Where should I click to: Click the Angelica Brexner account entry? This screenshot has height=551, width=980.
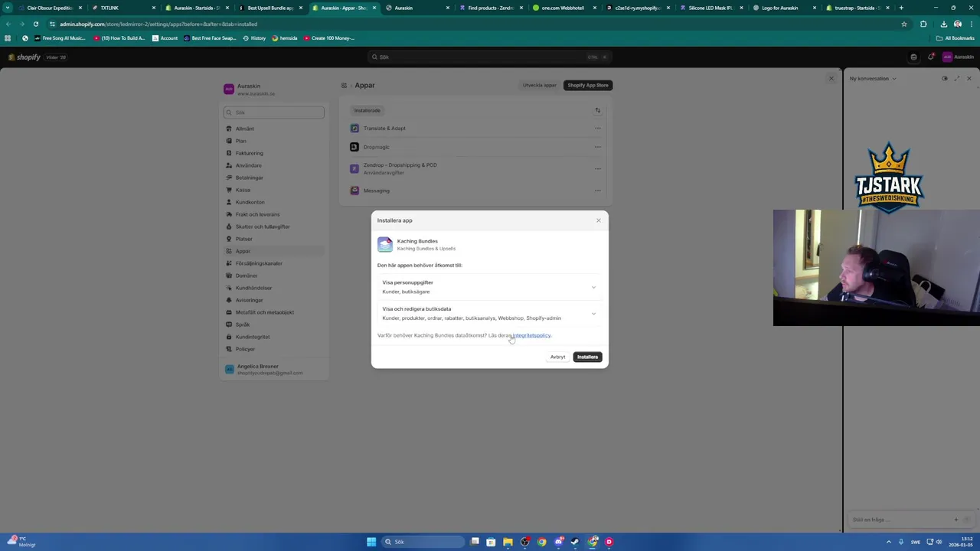coord(274,370)
